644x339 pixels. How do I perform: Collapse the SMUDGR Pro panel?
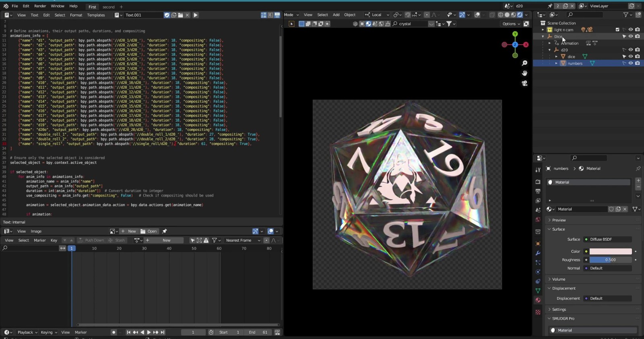pyautogui.click(x=563, y=318)
